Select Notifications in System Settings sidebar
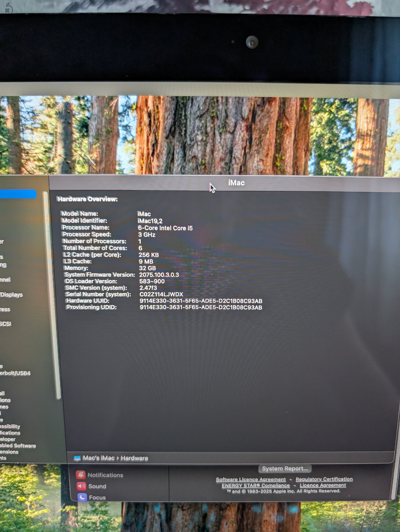The image size is (400, 532). 105,475
